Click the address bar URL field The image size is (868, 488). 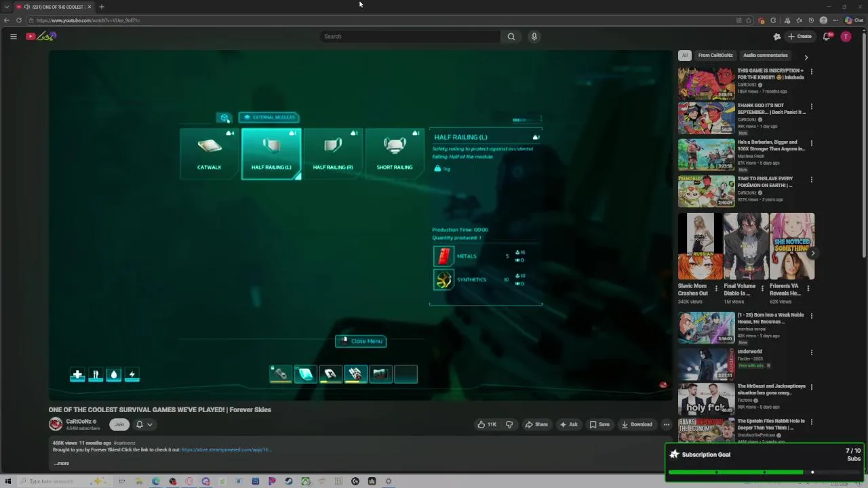[x=380, y=20]
